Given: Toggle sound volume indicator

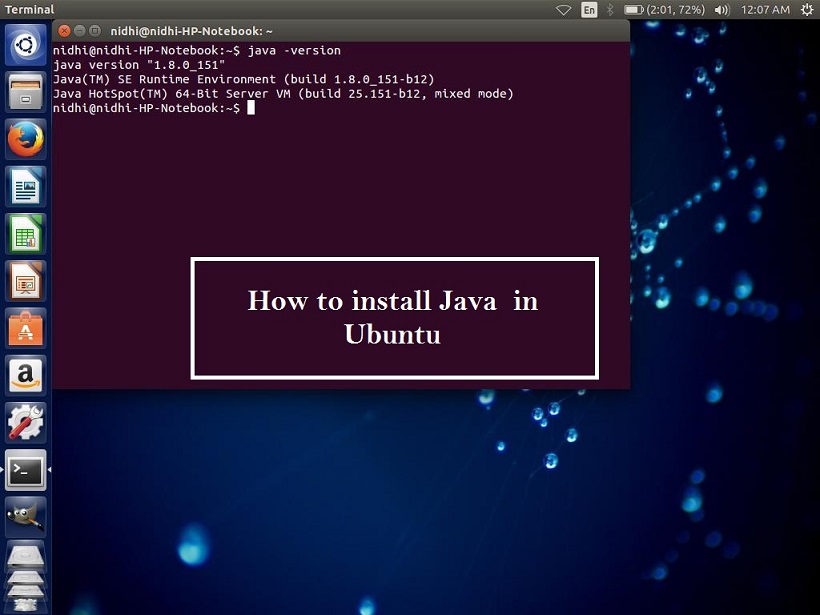Looking at the screenshot, I should 720,9.
